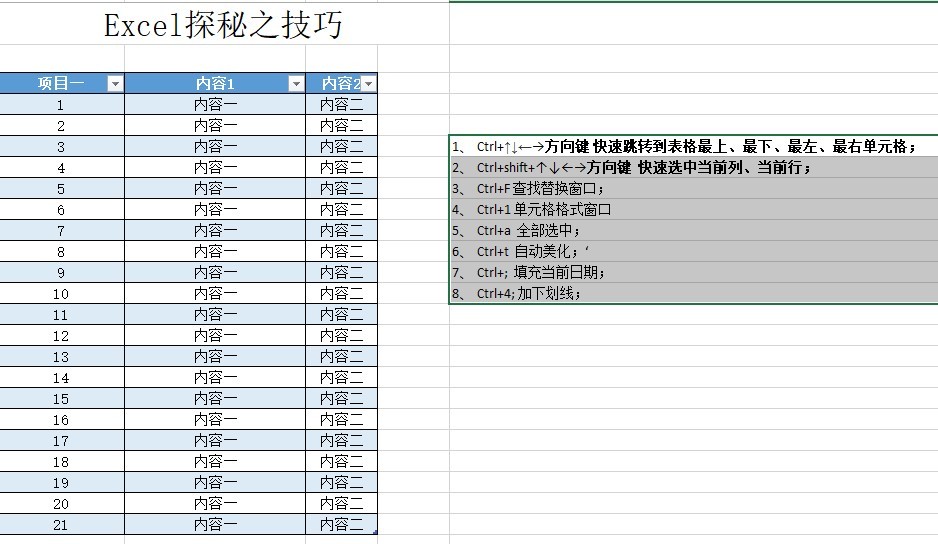The width and height of the screenshot is (938, 544).
Task: Select the 内容一 cell in row 1
Action: [215, 105]
